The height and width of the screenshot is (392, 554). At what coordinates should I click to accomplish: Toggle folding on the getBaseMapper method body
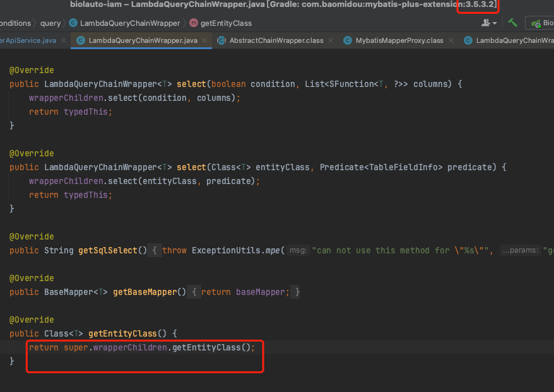pyautogui.click(x=194, y=292)
